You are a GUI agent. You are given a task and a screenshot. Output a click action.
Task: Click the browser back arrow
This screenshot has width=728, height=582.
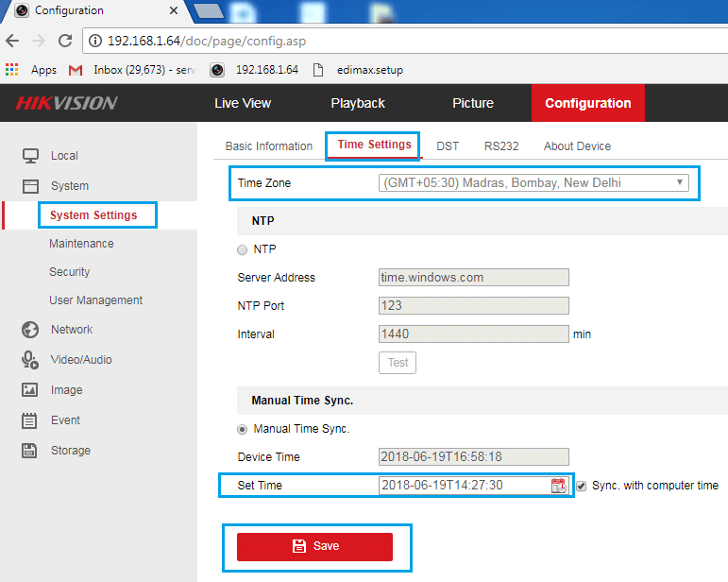pyautogui.click(x=12, y=41)
